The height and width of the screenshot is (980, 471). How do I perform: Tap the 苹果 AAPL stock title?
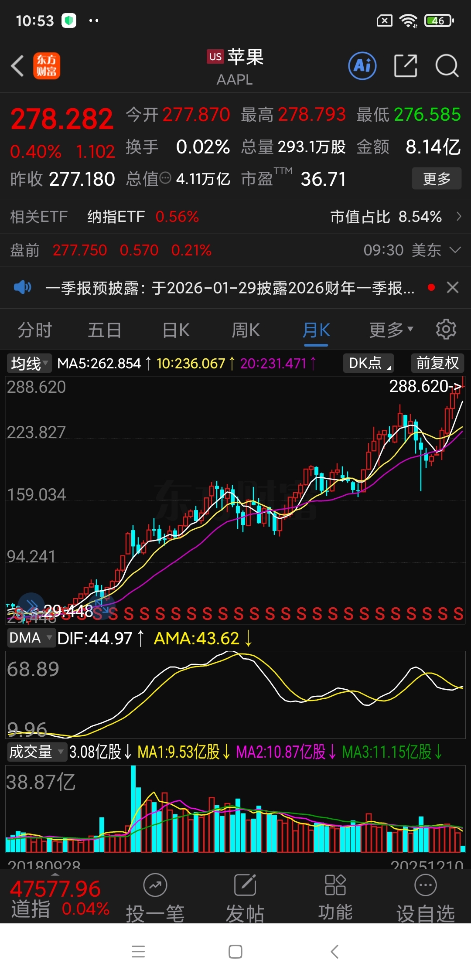[235, 67]
